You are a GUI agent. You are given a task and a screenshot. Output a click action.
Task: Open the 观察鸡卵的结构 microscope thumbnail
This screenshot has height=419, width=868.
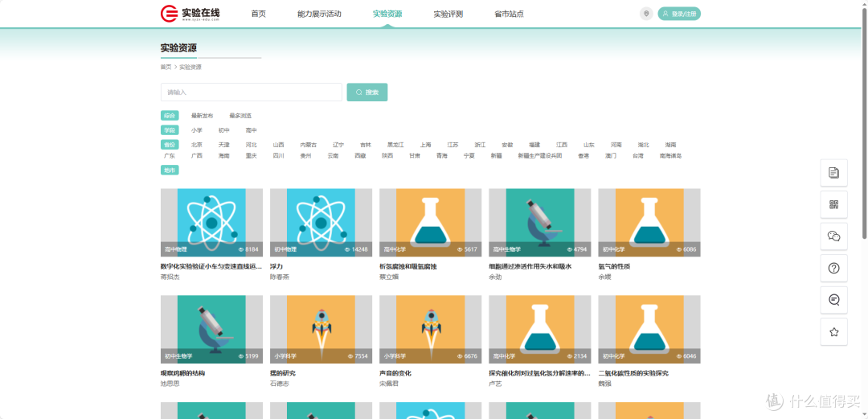point(211,329)
